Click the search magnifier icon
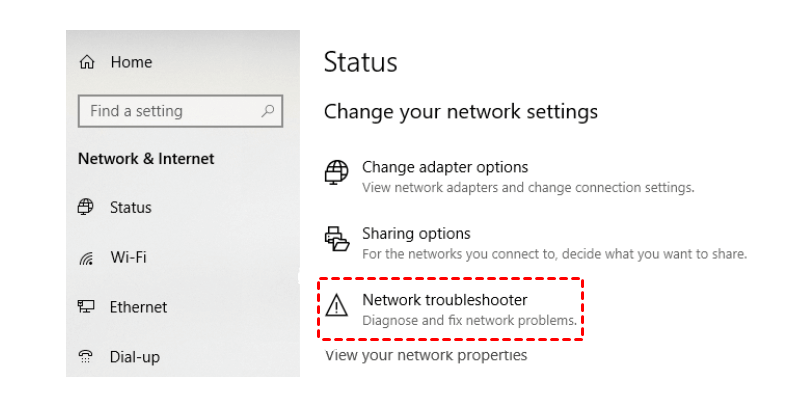Screen dimensions: 800x400 point(268,111)
